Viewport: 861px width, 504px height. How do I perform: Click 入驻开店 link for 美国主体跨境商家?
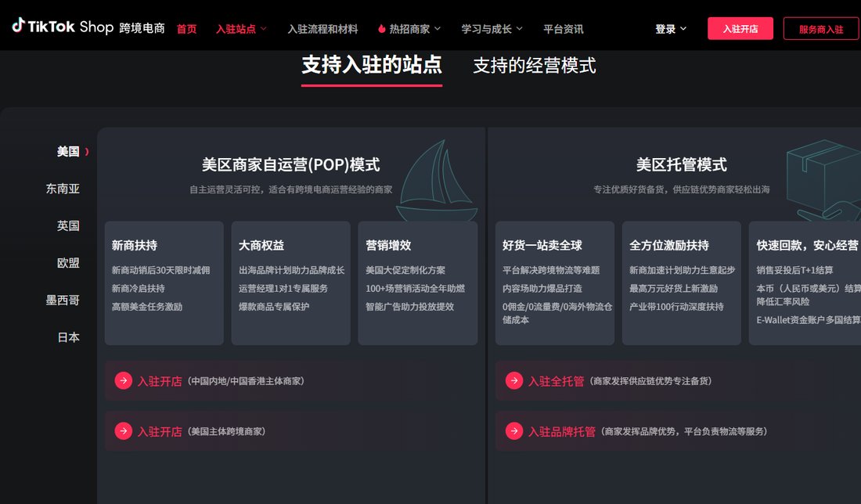pyautogui.click(x=159, y=431)
